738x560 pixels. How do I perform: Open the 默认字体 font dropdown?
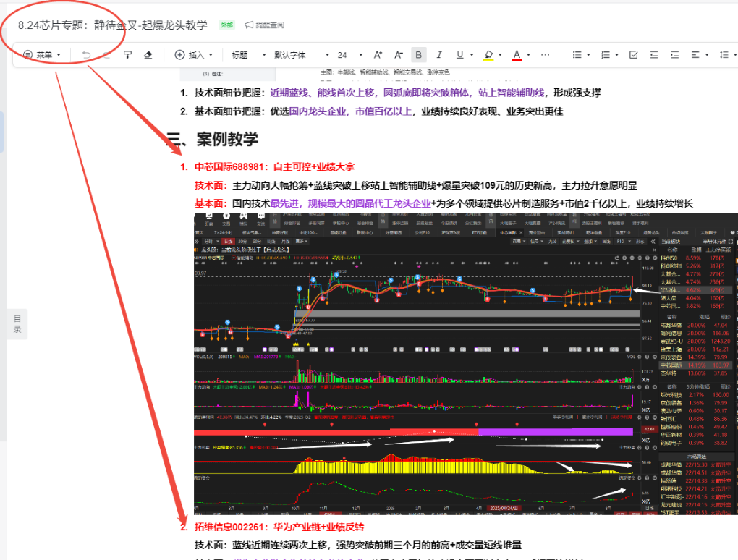(x=302, y=55)
